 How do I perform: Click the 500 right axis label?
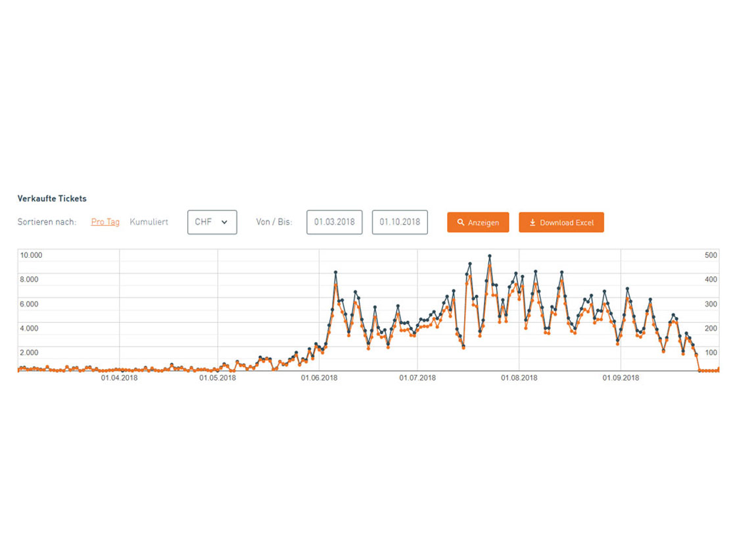[711, 255]
